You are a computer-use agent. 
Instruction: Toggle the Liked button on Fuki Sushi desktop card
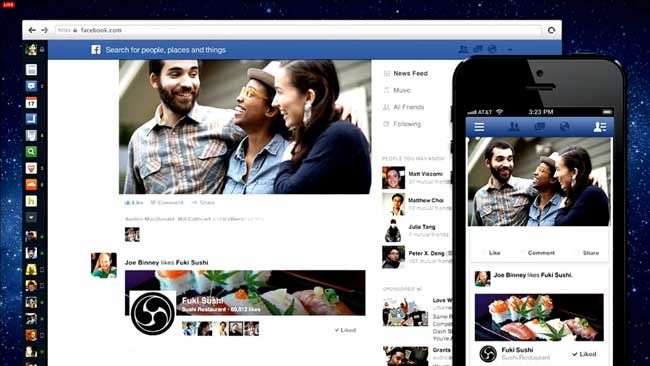pos(345,330)
